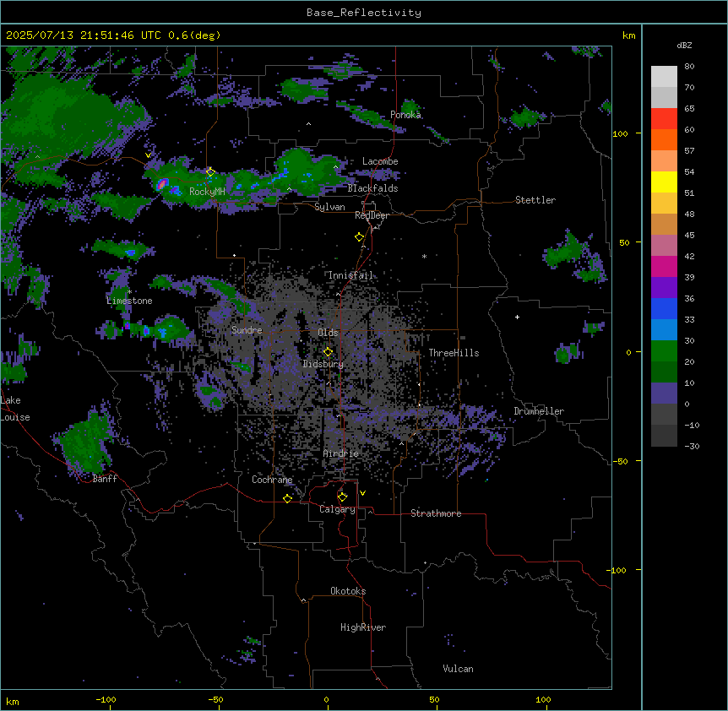Select the deep orange 57-60 dBZ swatch

664,139
